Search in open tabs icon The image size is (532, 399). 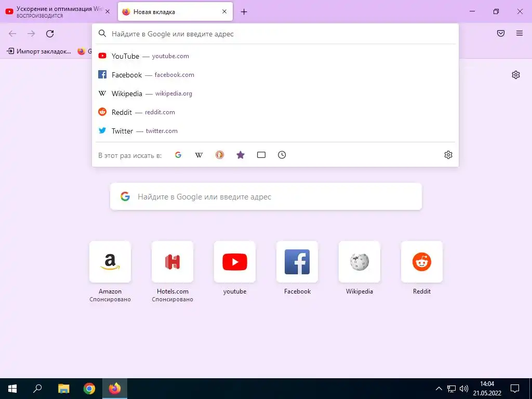coord(261,155)
